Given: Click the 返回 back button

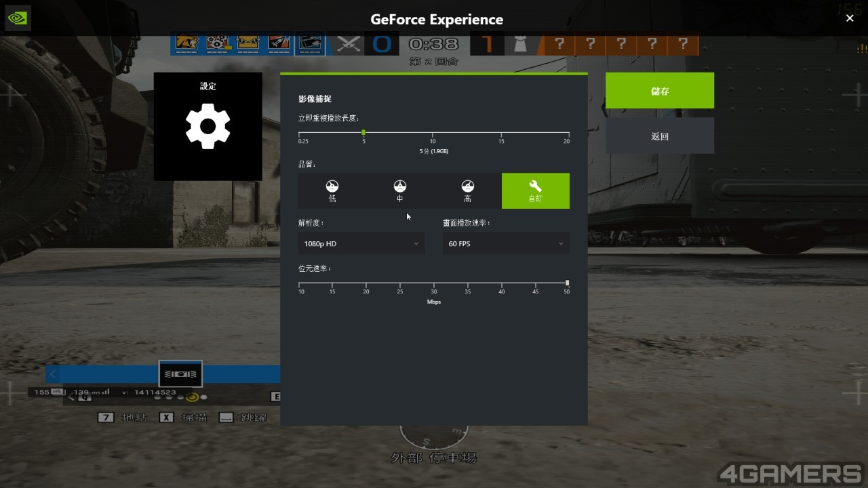Looking at the screenshot, I should 660,136.
